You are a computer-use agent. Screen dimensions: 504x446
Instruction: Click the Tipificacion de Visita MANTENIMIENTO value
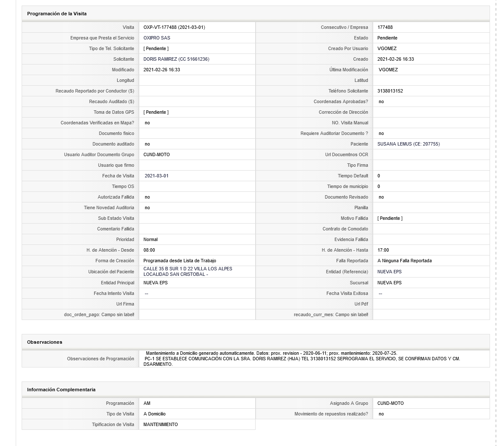[160, 424]
